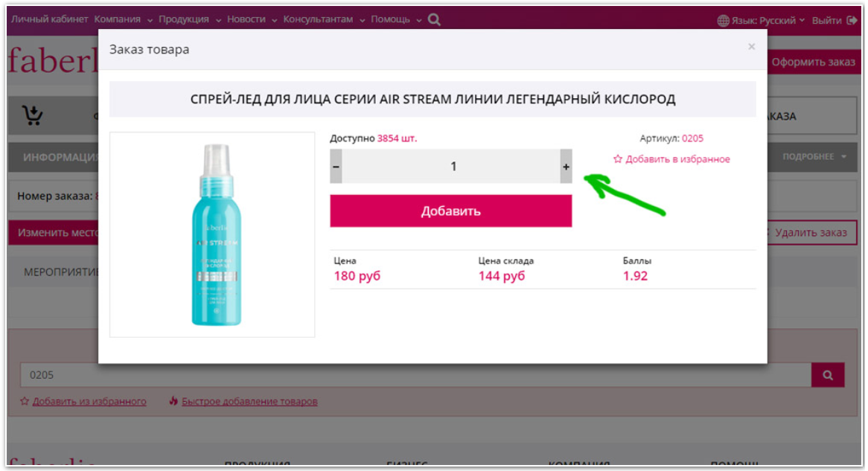Click the spray bottle product thumbnail
This screenshot has width=868, height=471.
coord(213,234)
